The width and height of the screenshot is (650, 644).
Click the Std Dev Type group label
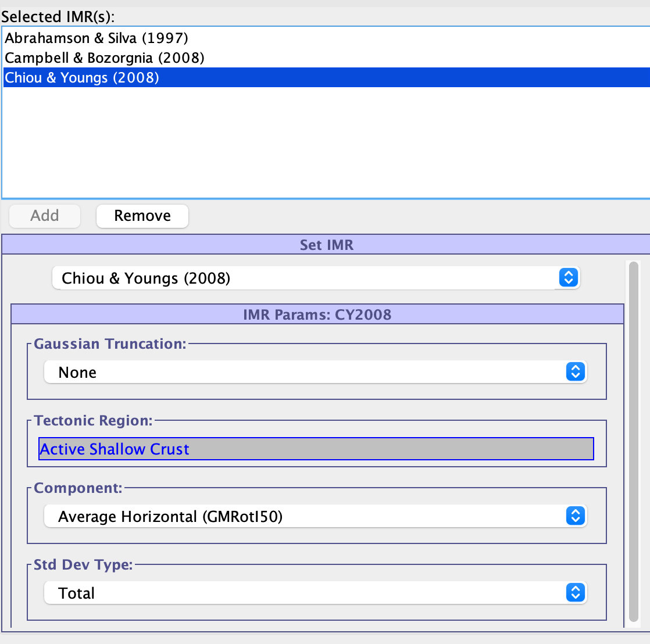click(83, 565)
